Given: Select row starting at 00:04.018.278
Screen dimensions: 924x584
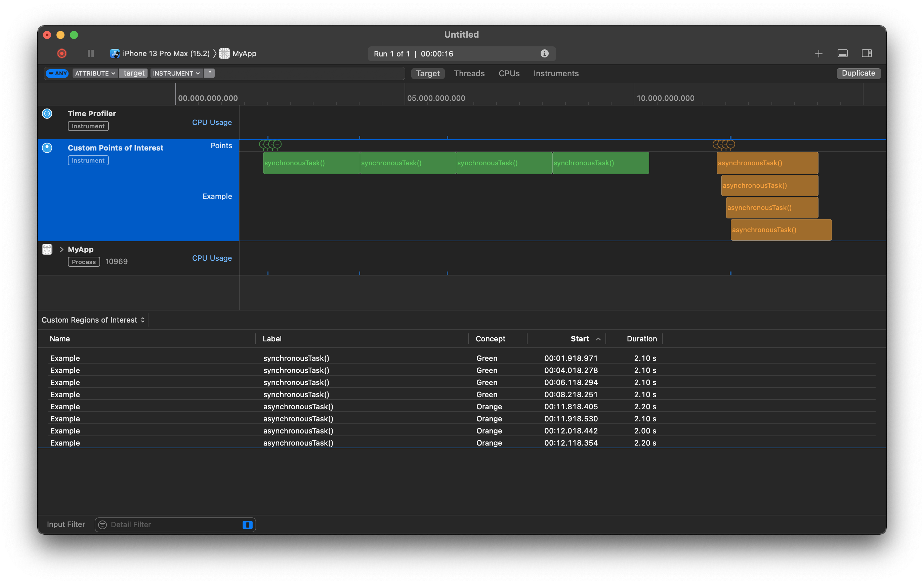Looking at the screenshot, I should 462,370.
